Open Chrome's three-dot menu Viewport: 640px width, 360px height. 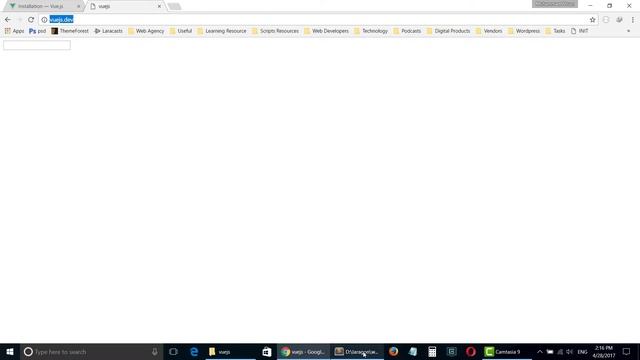(x=633, y=20)
